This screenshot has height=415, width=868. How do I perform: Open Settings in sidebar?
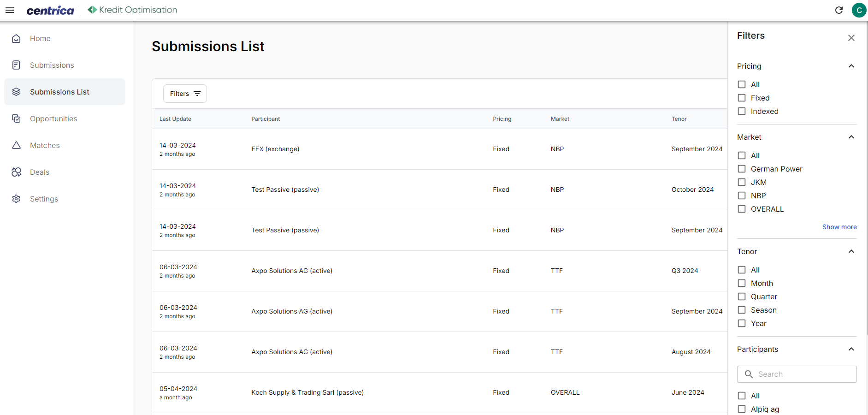65,199
